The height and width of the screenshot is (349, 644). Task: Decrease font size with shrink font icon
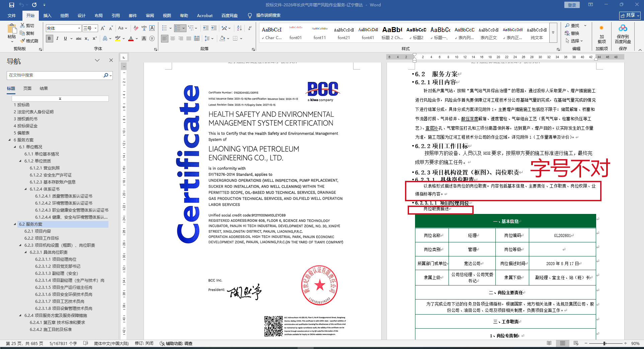point(111,28)
